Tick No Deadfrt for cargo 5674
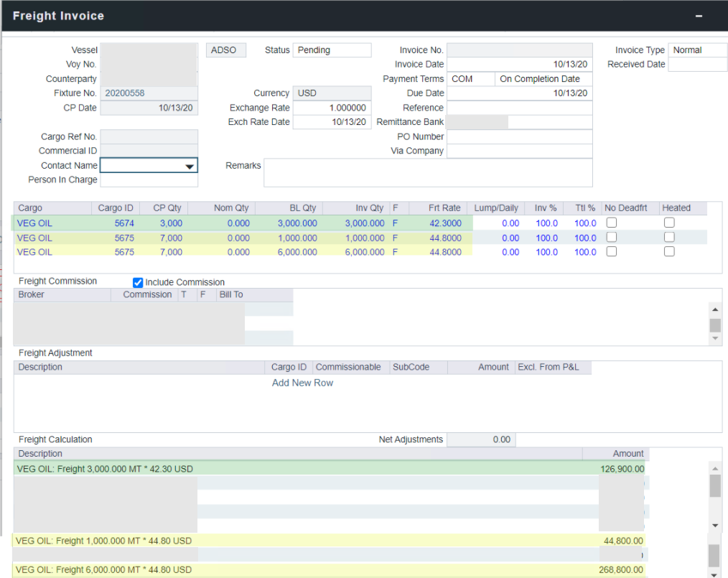 tap(612, 223)
